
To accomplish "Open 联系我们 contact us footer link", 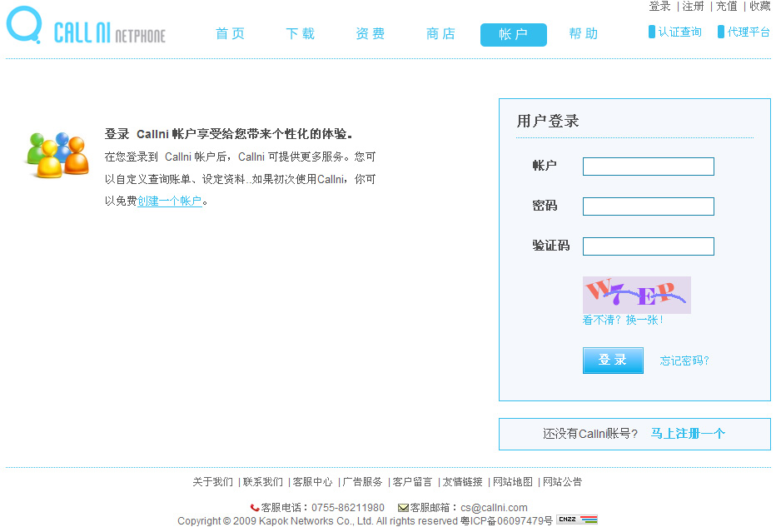I will (x=263, y=482).
